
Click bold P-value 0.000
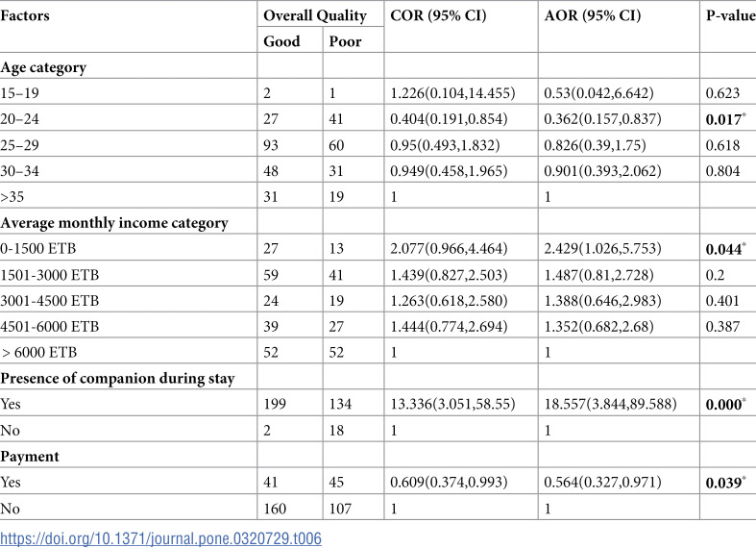pos(725,404)
